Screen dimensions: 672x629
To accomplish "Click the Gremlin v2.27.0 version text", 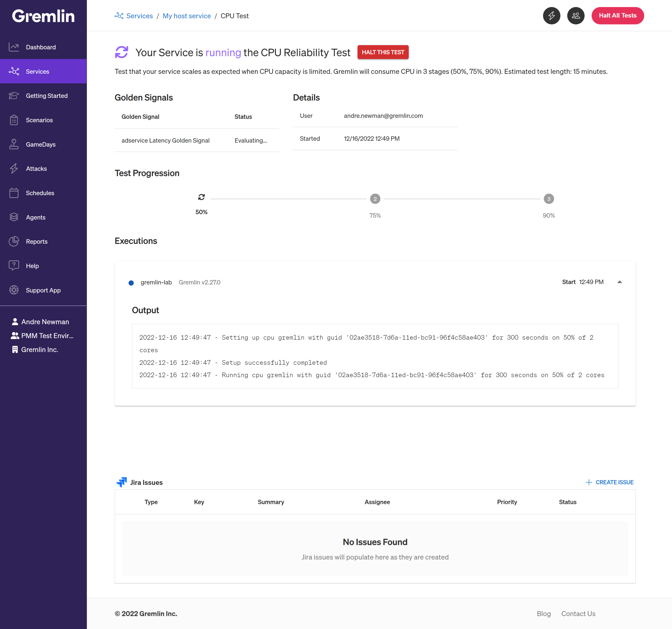I will click(x=199, y=282).
